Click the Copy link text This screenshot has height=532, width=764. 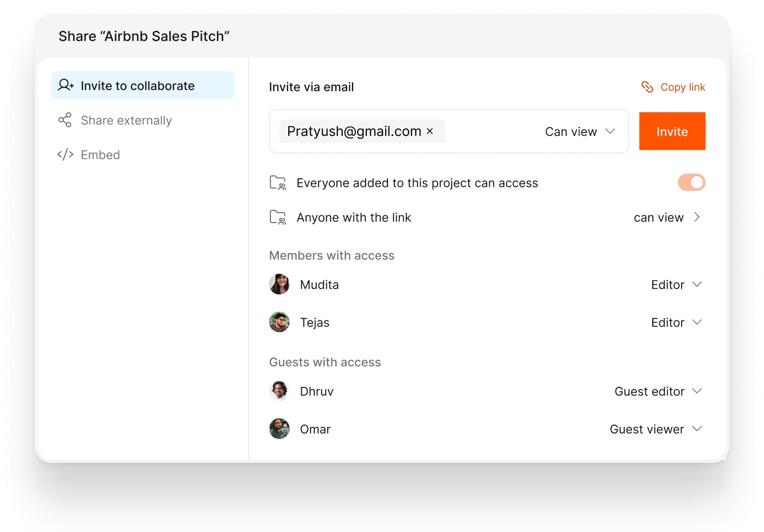[683, 87]
